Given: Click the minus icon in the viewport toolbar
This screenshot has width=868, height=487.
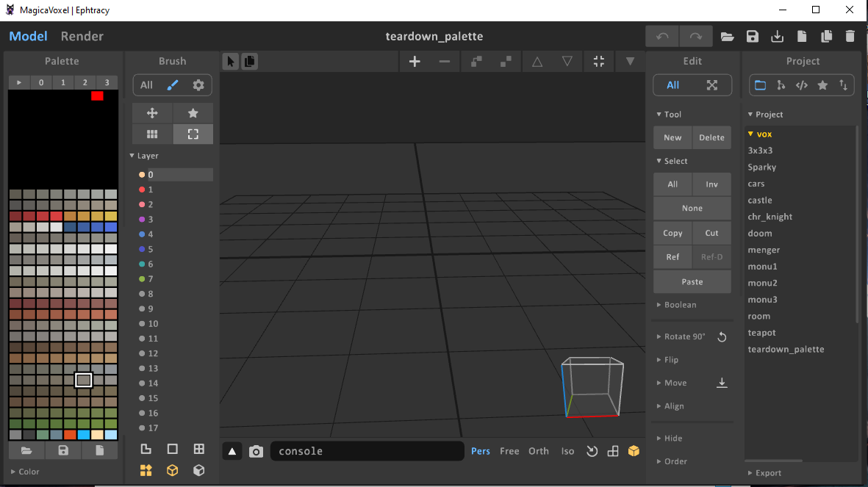Looking at the screenshot, I should point(445,62).
